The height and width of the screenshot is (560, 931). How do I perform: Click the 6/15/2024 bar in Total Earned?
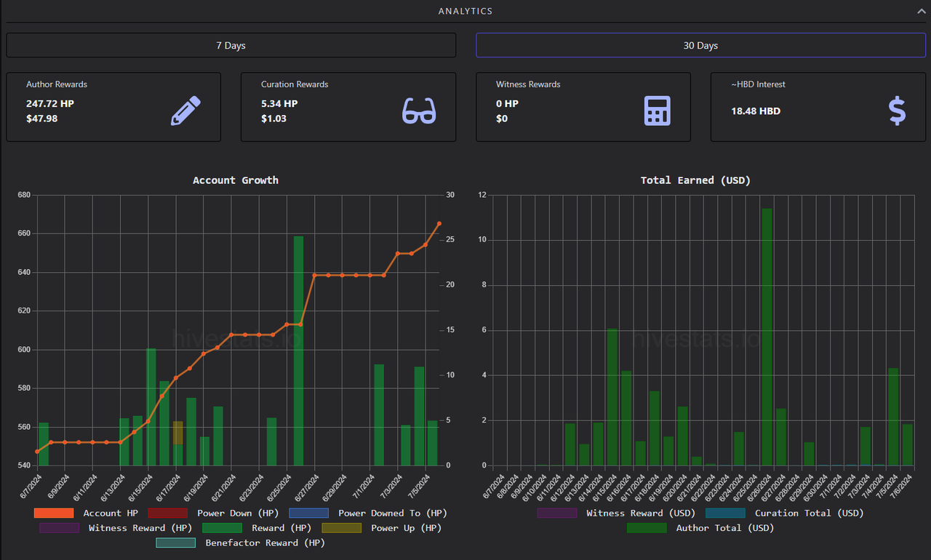coord(612,397)
